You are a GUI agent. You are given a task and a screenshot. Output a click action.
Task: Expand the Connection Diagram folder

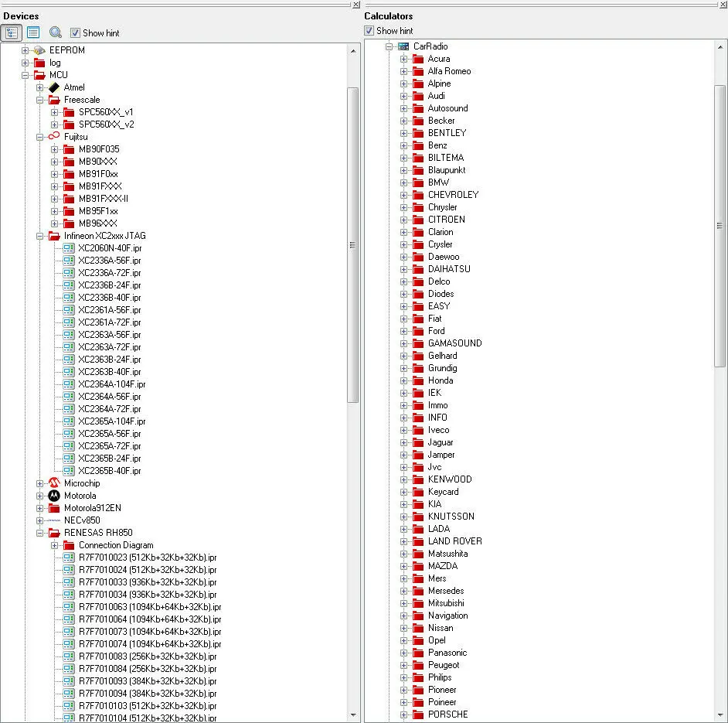point(54,545)
